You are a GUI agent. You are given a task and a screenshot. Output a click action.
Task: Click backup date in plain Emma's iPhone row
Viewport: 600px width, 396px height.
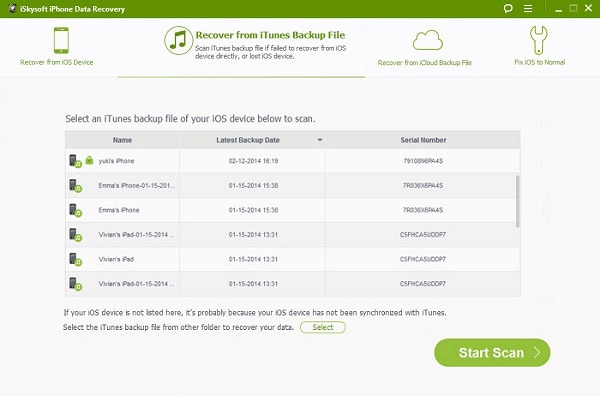[253, 210]
